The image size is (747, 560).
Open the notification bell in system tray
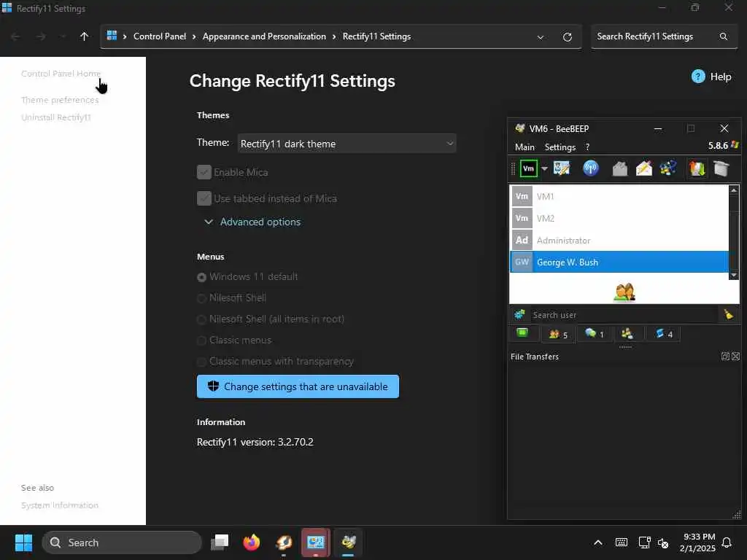727,542
